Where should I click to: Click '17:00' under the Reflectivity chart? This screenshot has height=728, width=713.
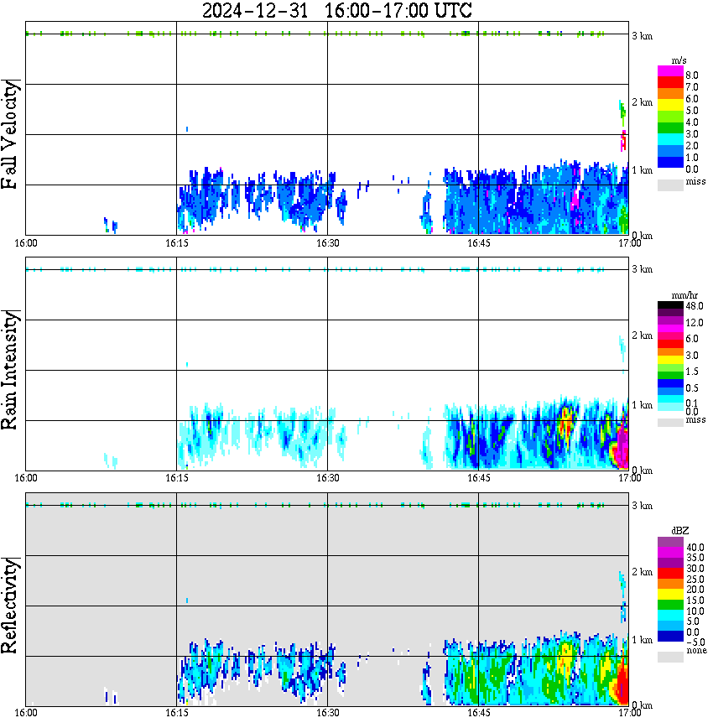coord(630,713)
